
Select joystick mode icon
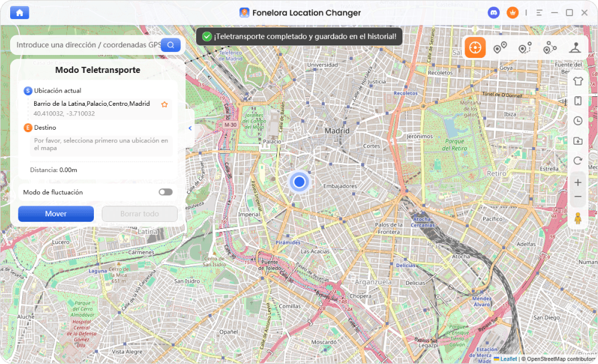(x=575, y=48)
